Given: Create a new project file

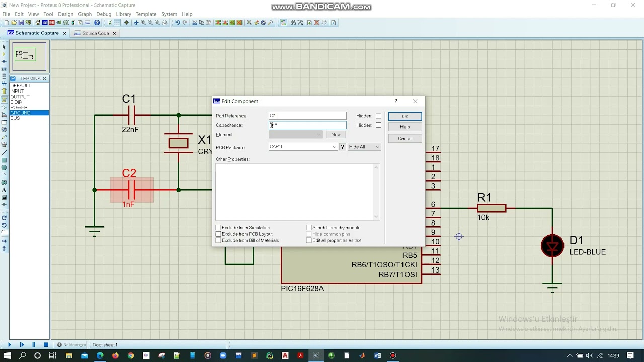Looking at the screenshot, I should tap(6, 23).
